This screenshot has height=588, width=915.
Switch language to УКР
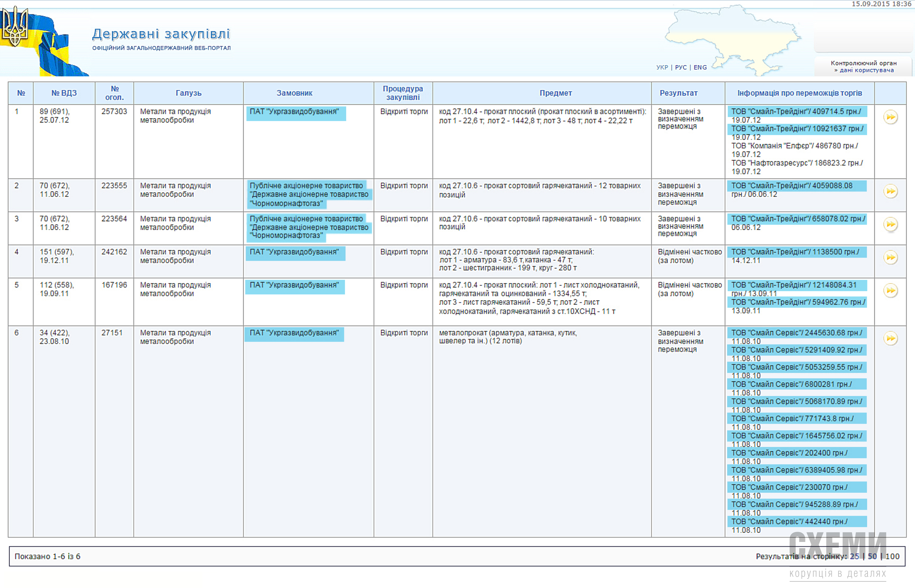(x=662, y=68)
